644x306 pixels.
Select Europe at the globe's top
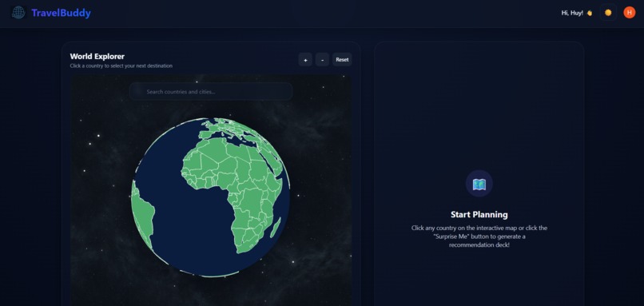click(x=230, y=129)
